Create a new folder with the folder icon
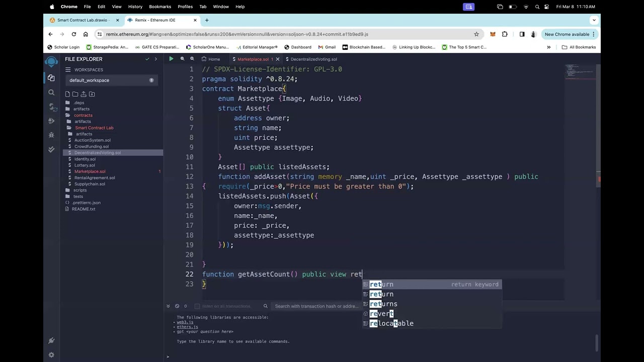This screenshot has width=644, height=362. [x=75, y=94]
